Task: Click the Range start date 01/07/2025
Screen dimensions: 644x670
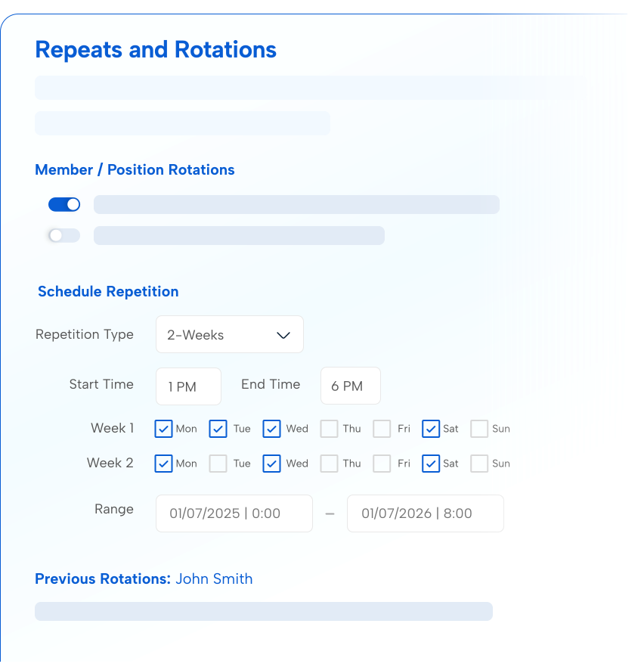Action: pyautogui.click(x=234, y=513)
